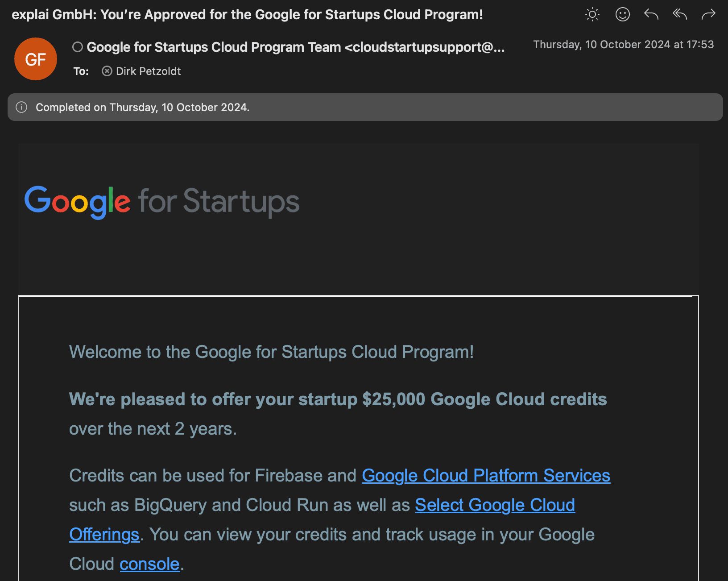Open the Google Cloud Platform Services link
This screenshot has height=581, width=728.
coord(486,476)
